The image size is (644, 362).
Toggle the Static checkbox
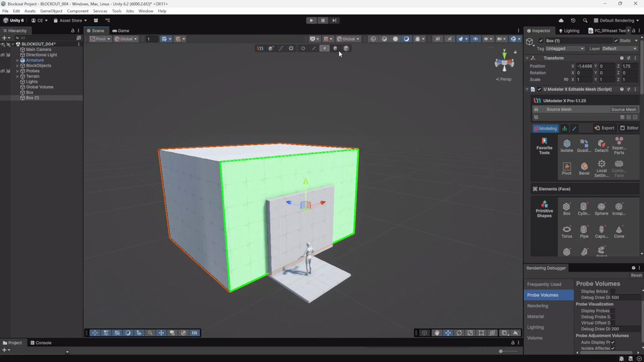(x=616, y=41)
